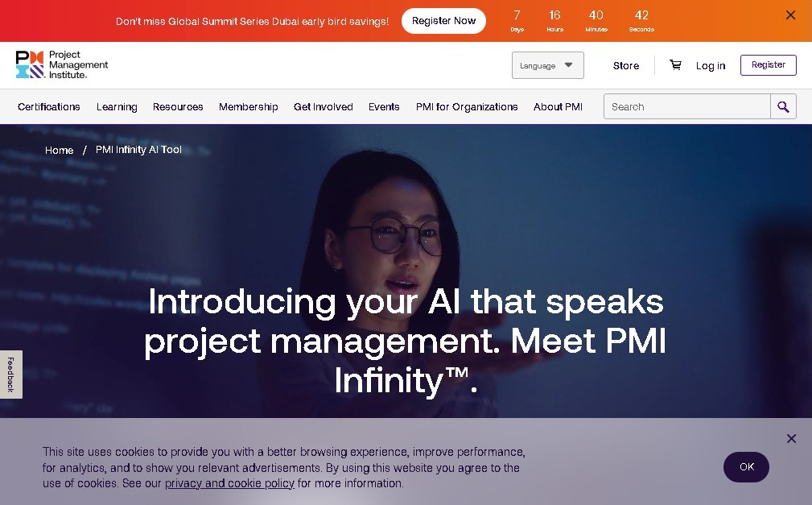Open the Feedback side tab
The image size is (812, 505).
tap(11, 375)
